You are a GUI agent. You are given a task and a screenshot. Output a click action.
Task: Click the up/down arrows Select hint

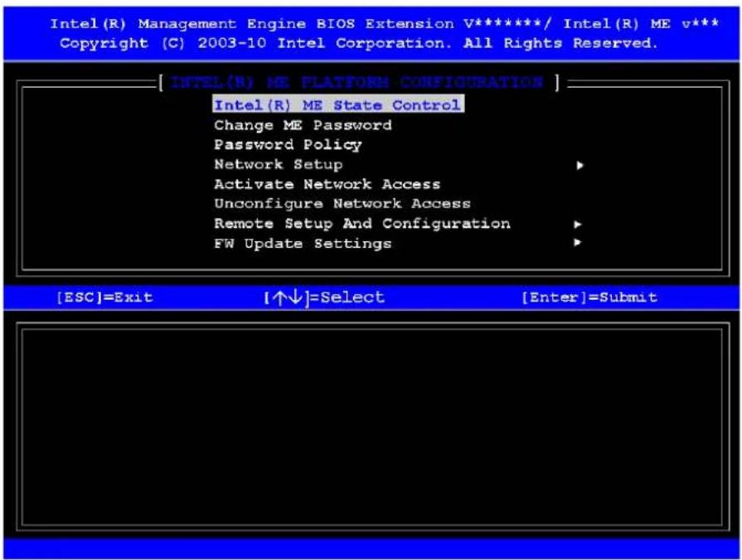click(324, 297)
